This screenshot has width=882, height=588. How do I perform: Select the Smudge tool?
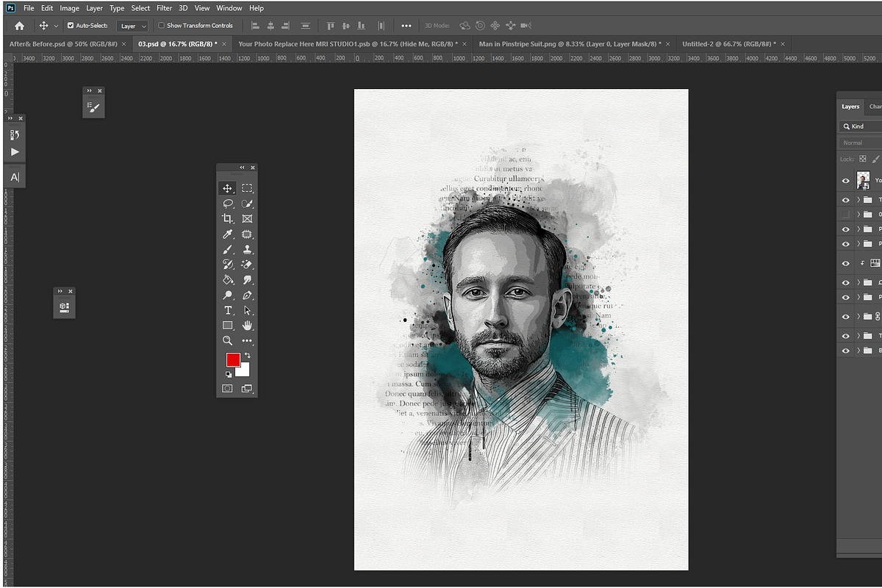point(247,280)
